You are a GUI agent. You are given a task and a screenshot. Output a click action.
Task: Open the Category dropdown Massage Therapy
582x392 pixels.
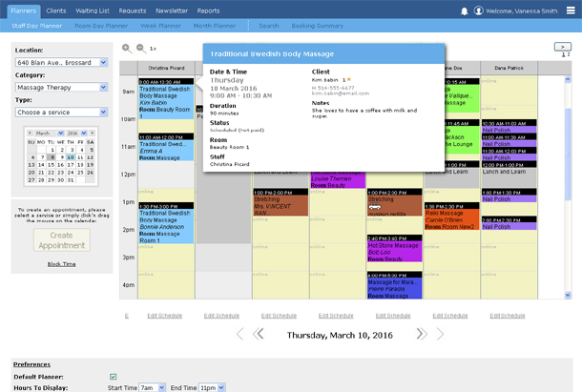click(x=61, y=87)
